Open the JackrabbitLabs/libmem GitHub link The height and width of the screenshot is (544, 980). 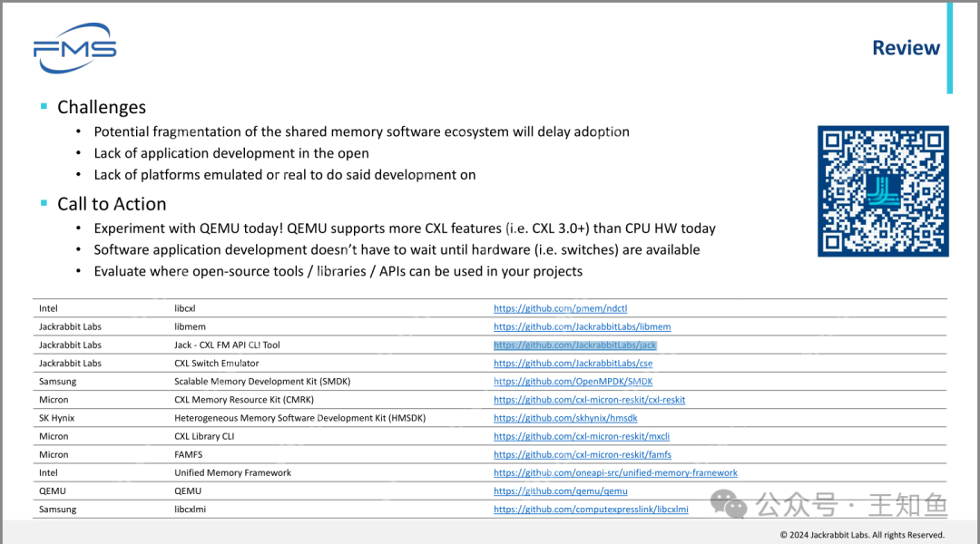(x=582, y=326)
